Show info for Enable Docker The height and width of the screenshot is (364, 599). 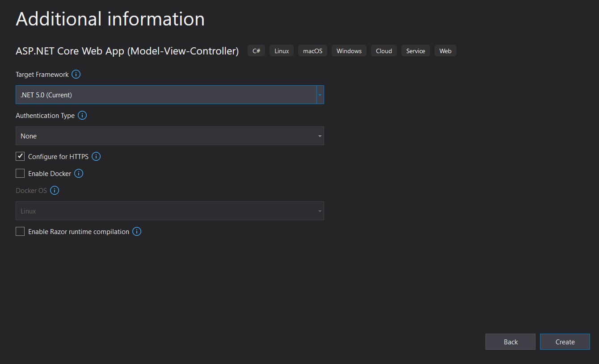[x=79, y=173]
